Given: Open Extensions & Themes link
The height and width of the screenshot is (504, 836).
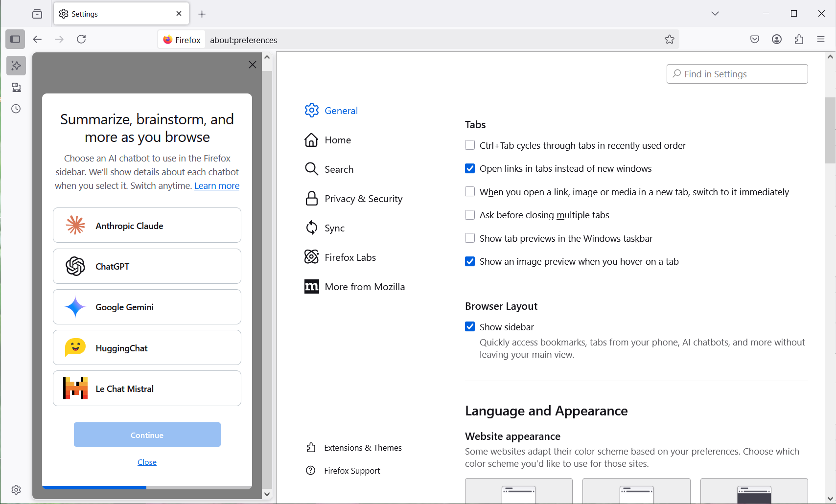Looking at the screenshot, I should (x=354, y=448).
